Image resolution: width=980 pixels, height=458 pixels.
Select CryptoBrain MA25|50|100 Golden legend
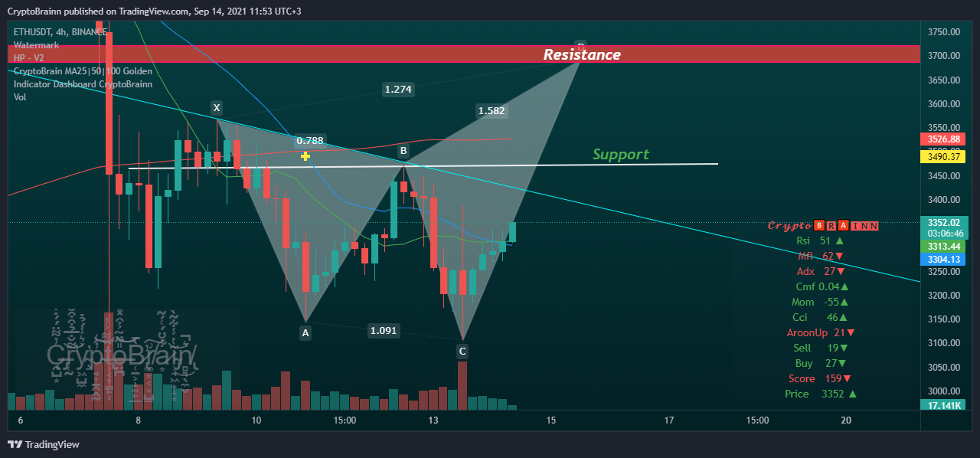pyautogui.click(x=83, y=71)
